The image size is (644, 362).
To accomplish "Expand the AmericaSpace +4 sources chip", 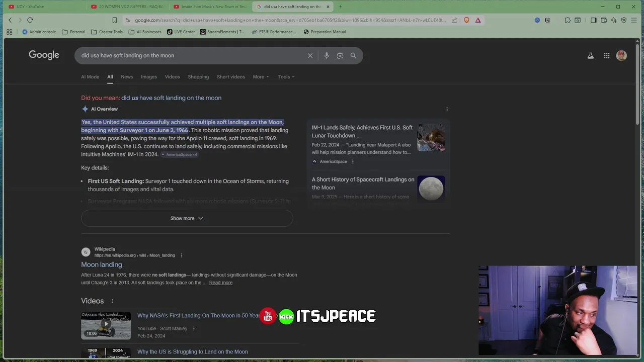I will pyautogui.click(x=179, y=154).
